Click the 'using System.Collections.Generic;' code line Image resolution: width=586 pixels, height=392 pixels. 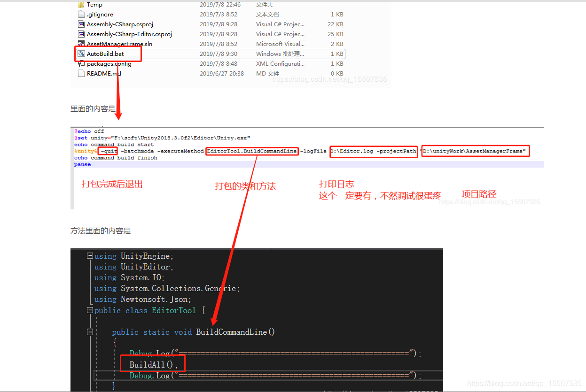(167, 289)
